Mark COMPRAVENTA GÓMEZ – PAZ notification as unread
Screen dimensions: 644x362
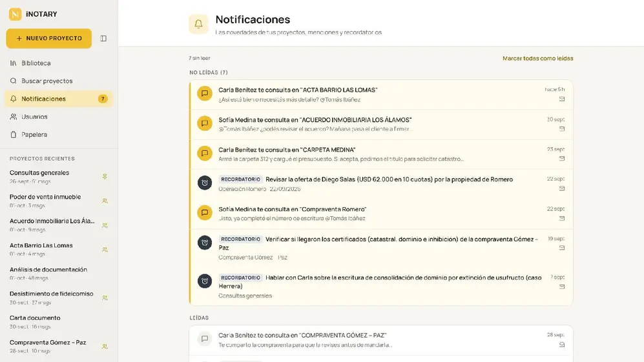click(x=562, y=345)
